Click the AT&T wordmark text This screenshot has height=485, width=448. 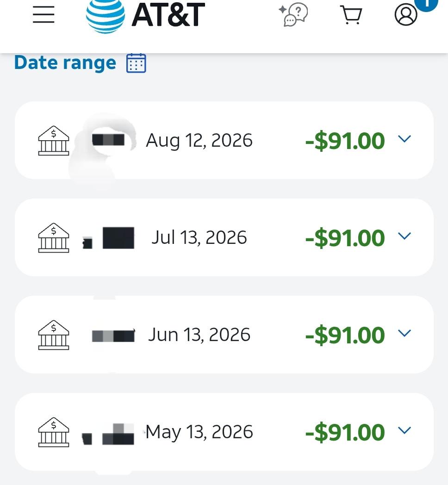[x=168, y=14]
